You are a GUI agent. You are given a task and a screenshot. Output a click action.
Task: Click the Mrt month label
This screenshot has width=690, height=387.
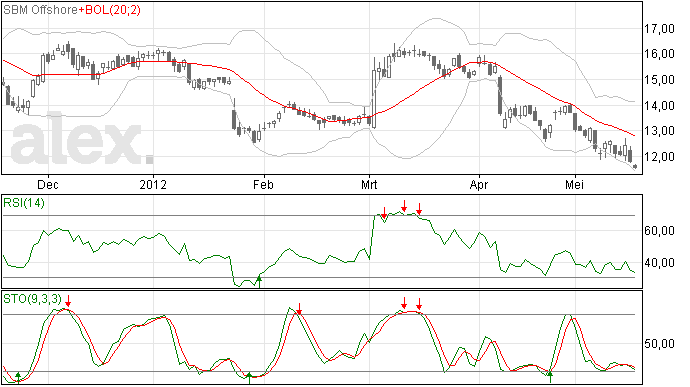click(369, 184)
